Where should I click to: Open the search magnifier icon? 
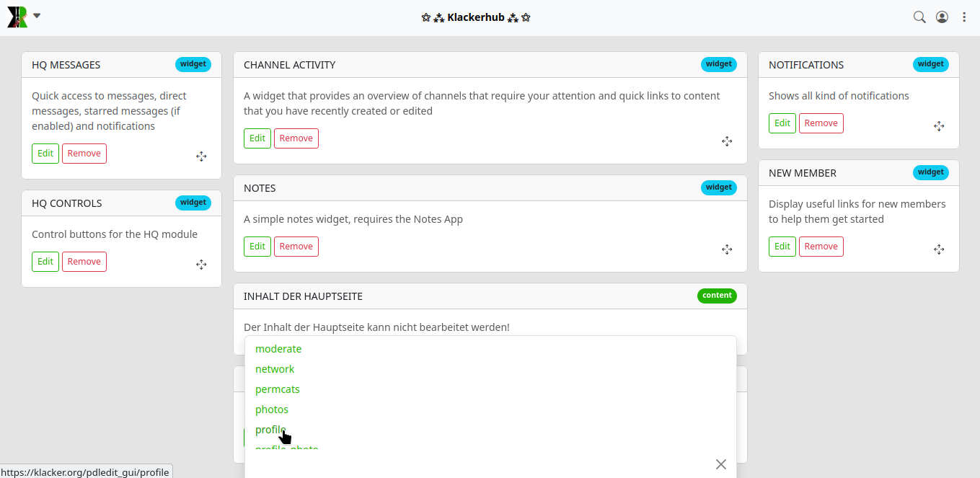919,17
